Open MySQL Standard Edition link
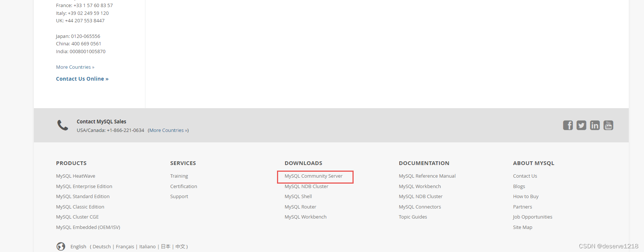 83,197
